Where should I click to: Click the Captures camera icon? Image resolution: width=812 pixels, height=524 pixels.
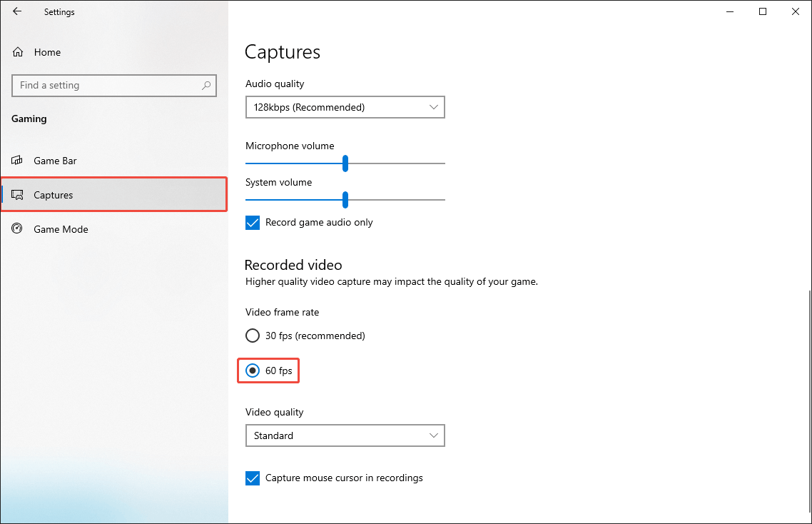click(x=17, y=194)
